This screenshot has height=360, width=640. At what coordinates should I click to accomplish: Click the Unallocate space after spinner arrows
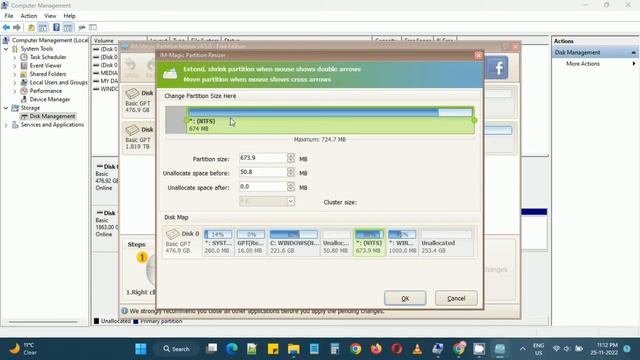(291, 187)
